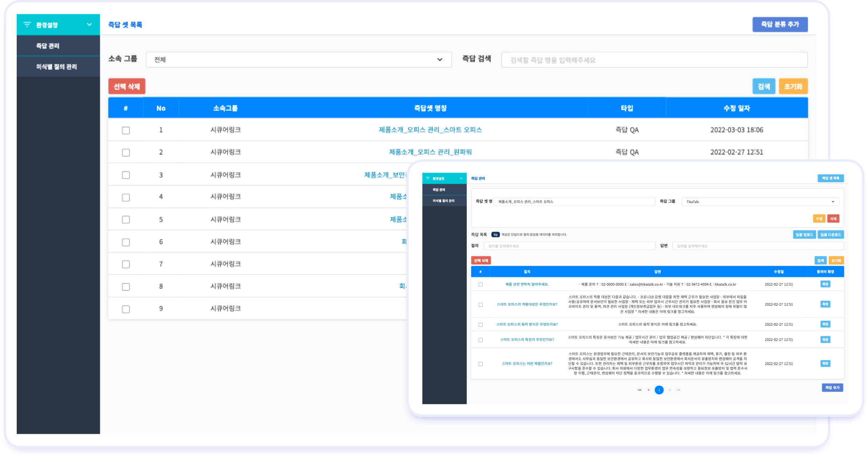Open 즉답 관리 menu in 즉답 셋 목록 window sidebar
The image size is (868, 457).
pos(58,46)
